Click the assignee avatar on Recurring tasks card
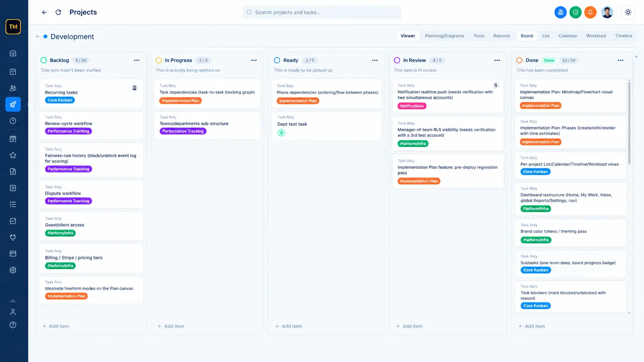The width and height of the screenshot is (644, 362). click(134, 88)
